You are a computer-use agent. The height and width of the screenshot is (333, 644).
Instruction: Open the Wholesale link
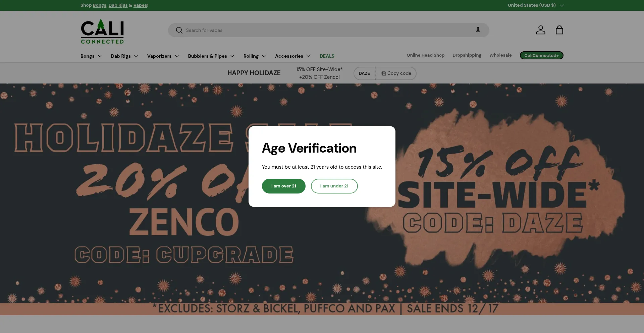coord(500,55)
